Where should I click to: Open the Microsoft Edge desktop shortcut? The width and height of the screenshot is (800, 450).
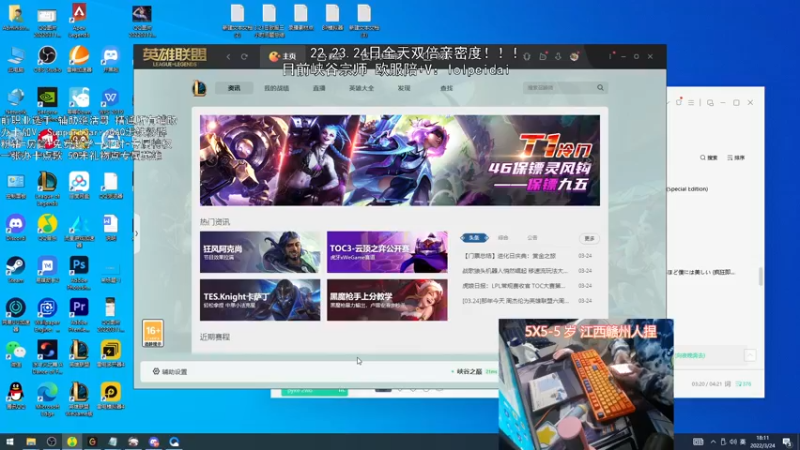click(x=47, y=399)
